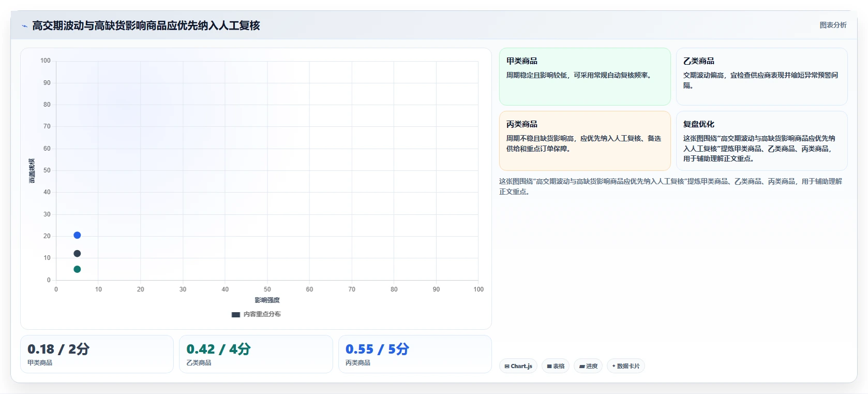Select the dark scatter point near 12
The image size is (868, 394).
click(77, 253)
